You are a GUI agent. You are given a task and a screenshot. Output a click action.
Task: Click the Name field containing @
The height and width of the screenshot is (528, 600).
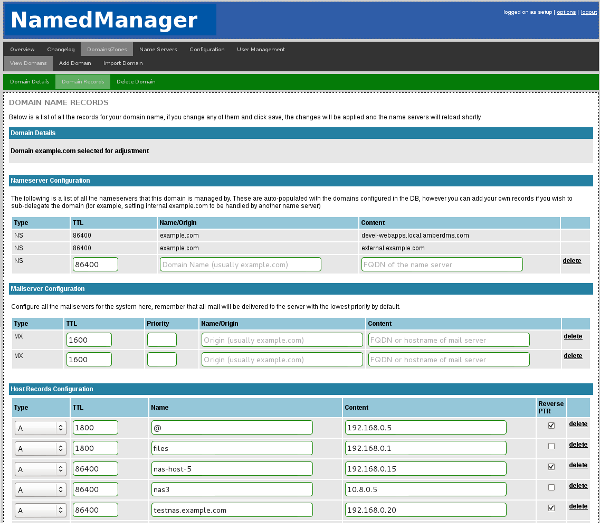coord(232,428)
